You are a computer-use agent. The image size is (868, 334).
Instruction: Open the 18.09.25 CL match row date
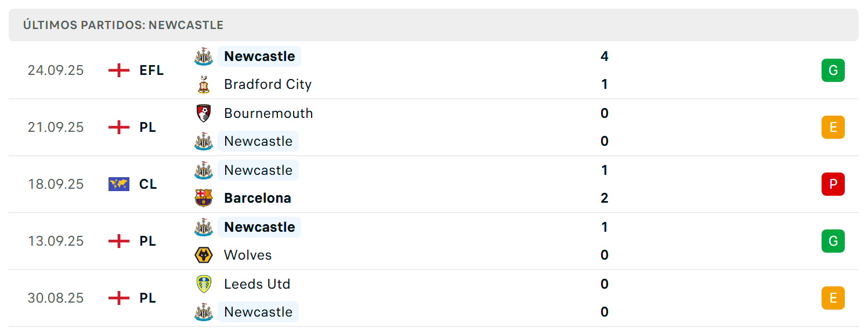56,184
